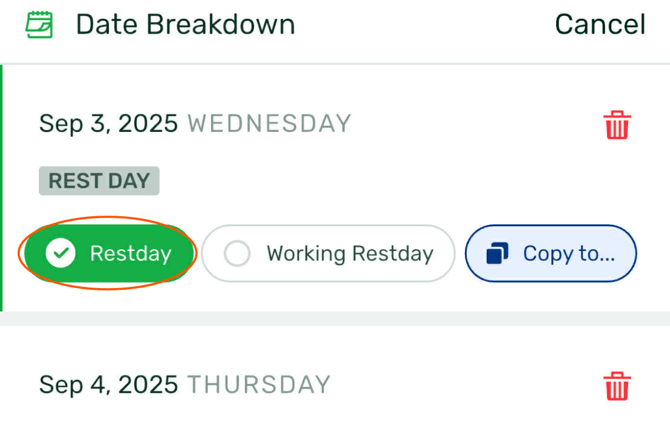Image resolution: width=670 pixels, height=440 pixels.
Task: Select the Sep 4, 2025 date text
Action: tap(108, 385)
